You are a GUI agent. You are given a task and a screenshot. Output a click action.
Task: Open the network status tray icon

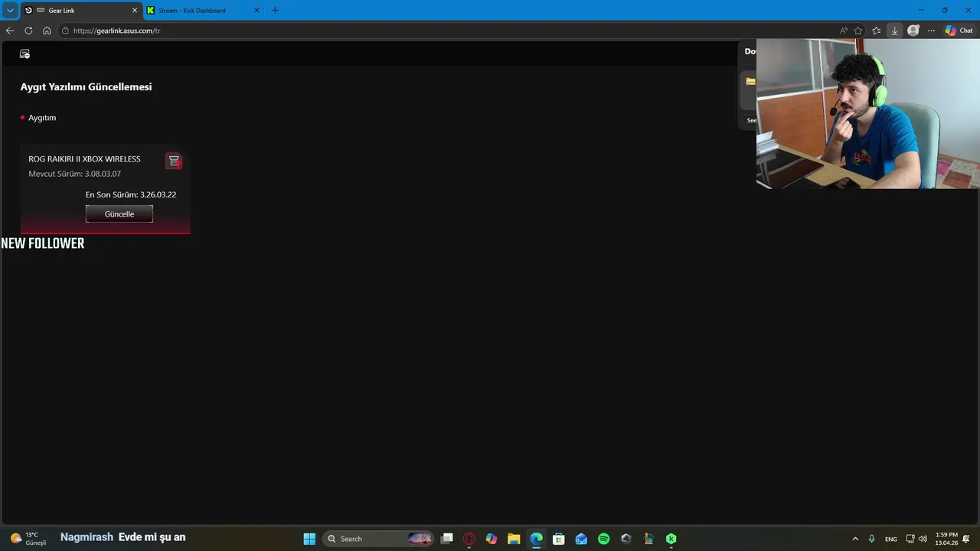[910, 539]
